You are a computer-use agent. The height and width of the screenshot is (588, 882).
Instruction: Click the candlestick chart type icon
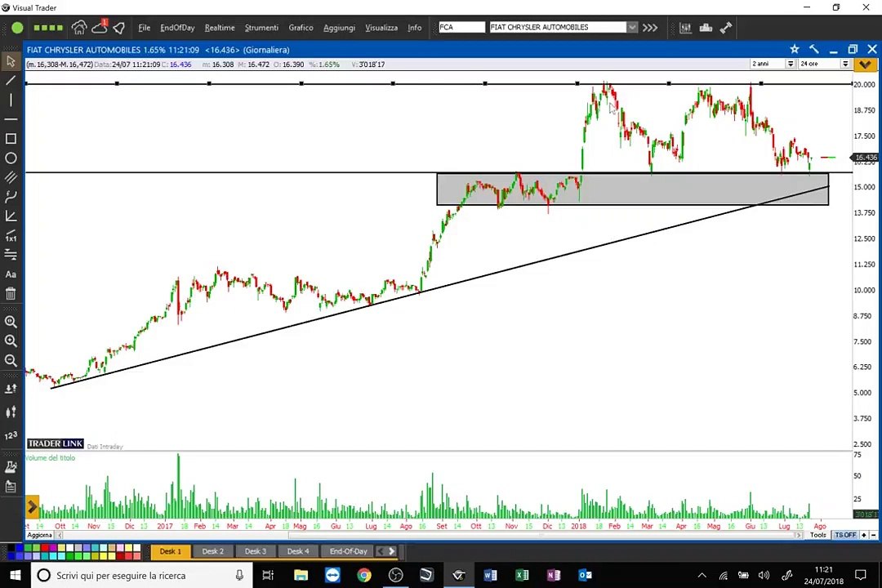pos(11,412)
